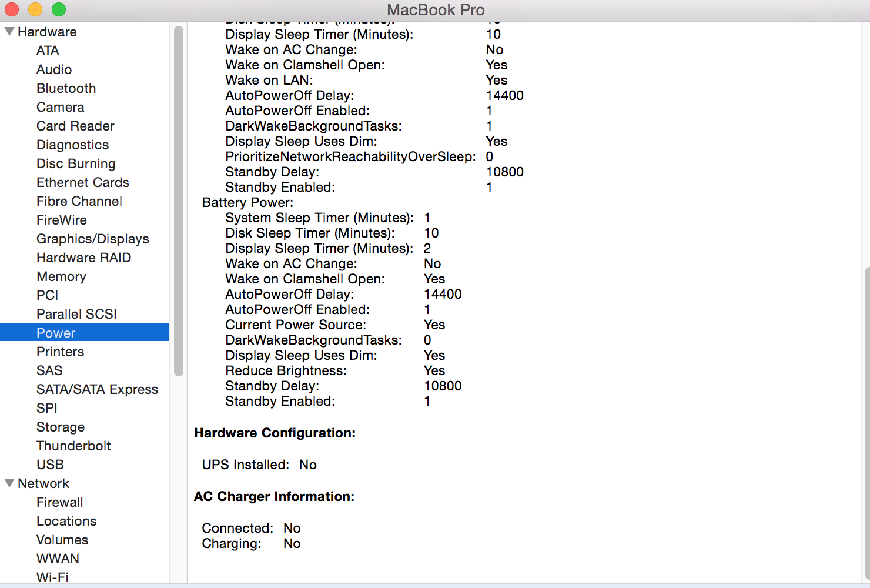Click the Hardware Configuration heading
Image resolution: width=870 pixels, height=588 pixels.
click(275, 433)
